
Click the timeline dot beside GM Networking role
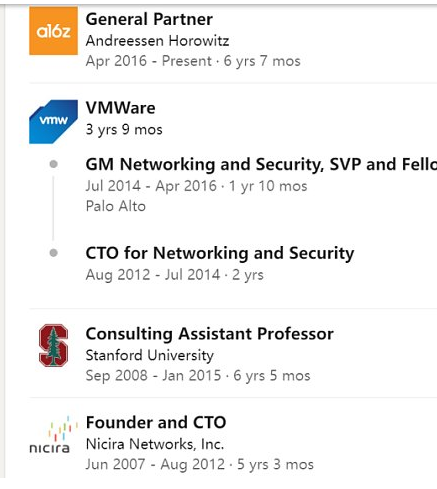tap(53, 164)
